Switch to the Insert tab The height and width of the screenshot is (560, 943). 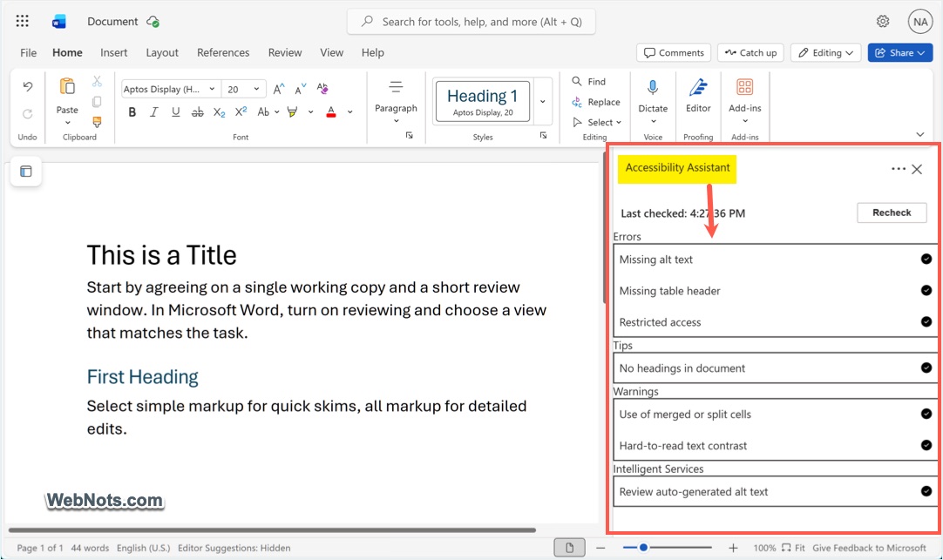point(113,53)
